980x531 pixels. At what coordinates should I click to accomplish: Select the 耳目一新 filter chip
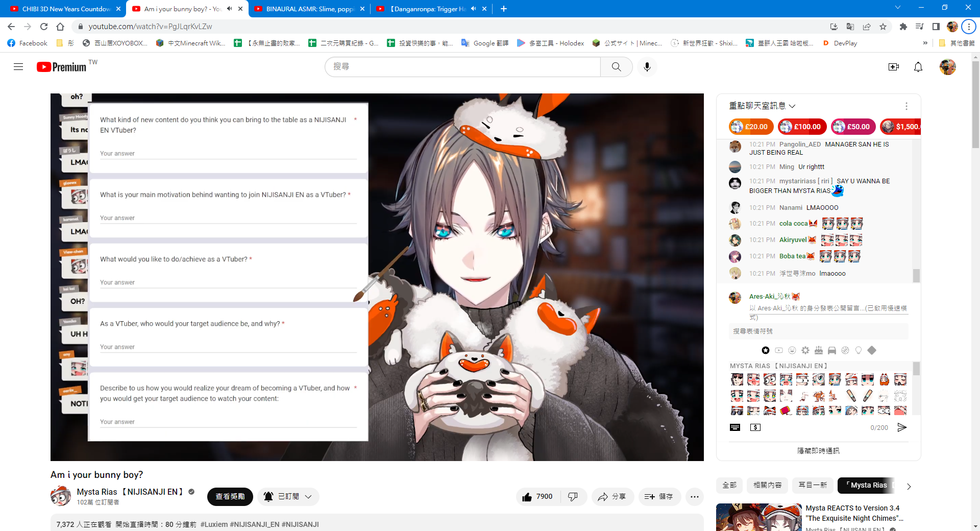click(x=813, y=485)
